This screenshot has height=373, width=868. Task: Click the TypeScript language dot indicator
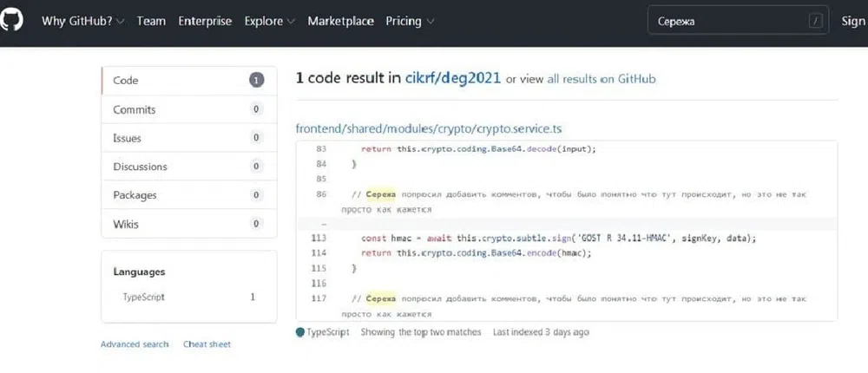pos(300,332)
